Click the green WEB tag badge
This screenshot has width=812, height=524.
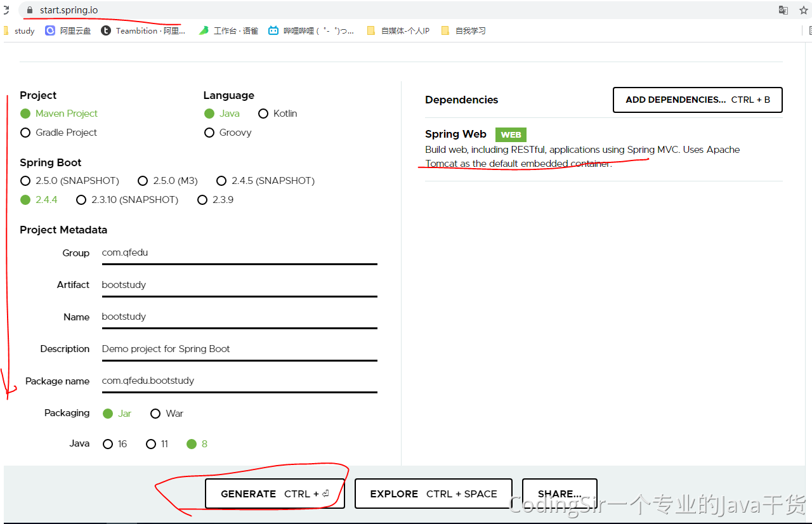click(511, 134)
